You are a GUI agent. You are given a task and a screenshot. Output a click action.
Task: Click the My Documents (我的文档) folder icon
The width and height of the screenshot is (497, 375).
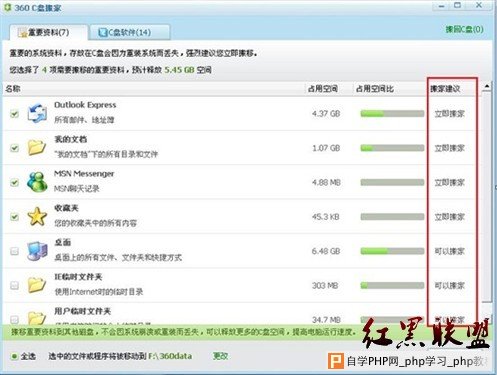(37, 147)
